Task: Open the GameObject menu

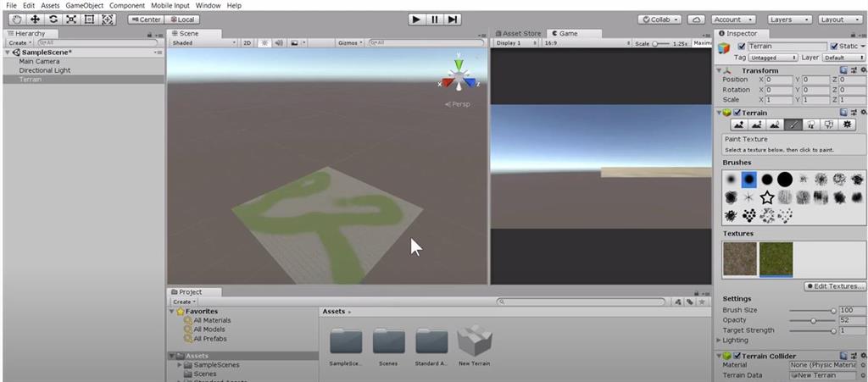Action: click(84, 6)
